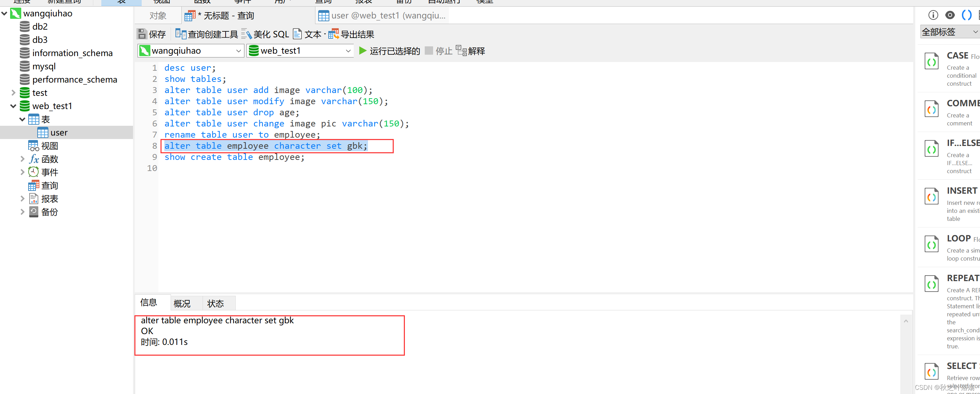Run the selected SQL (运行已选择的)

(389, 51)
